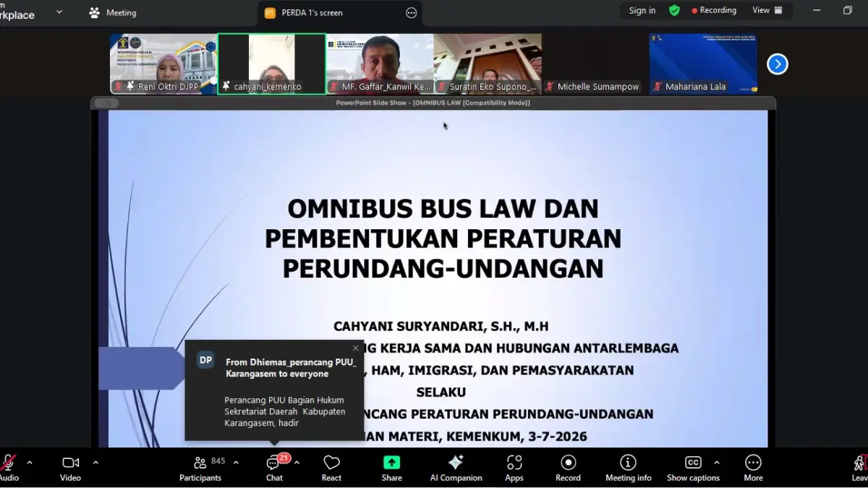
Task: Start video with the Video camera icon
Action: click(x=70, y=463)
